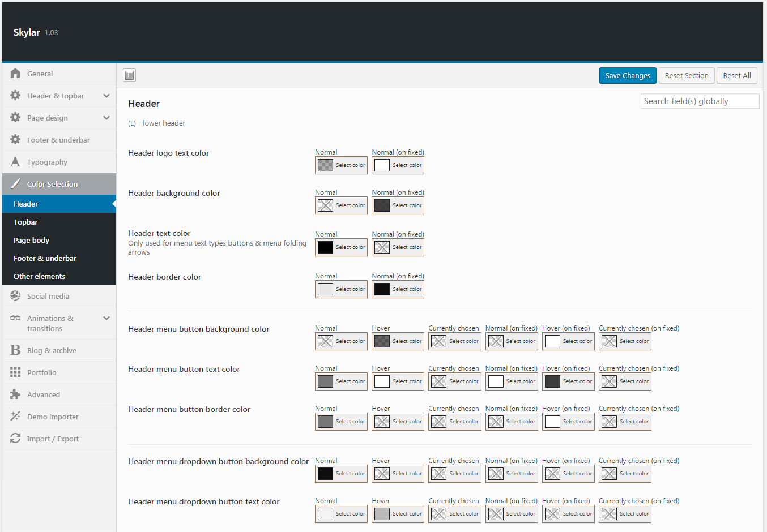767x532 pixels.
Task: Pick dropdown button background Hover color
Action: click(398, 474)
